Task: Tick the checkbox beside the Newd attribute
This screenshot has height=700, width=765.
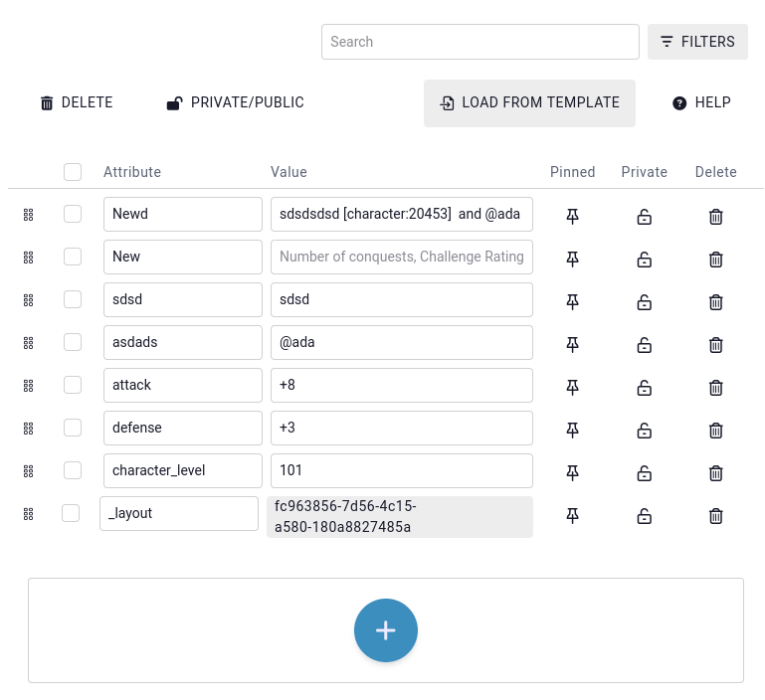Action: [73, 214]
